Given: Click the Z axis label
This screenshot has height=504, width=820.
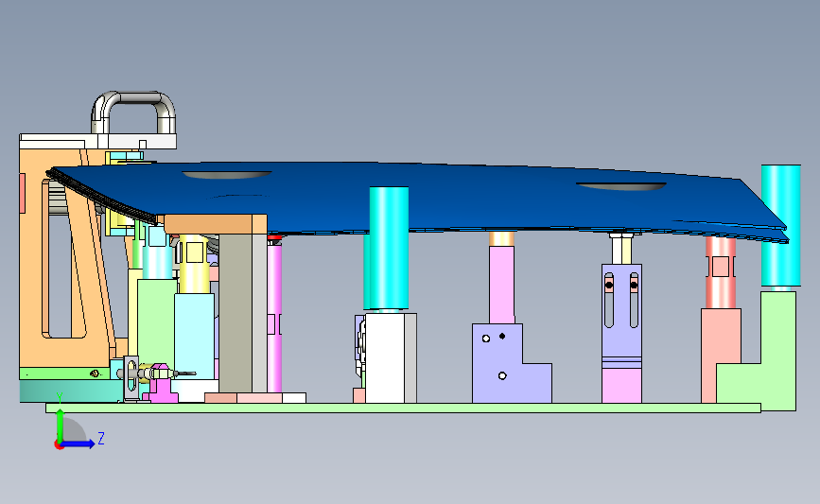Looking at the screenshot, I should click(x=101, y=438).
